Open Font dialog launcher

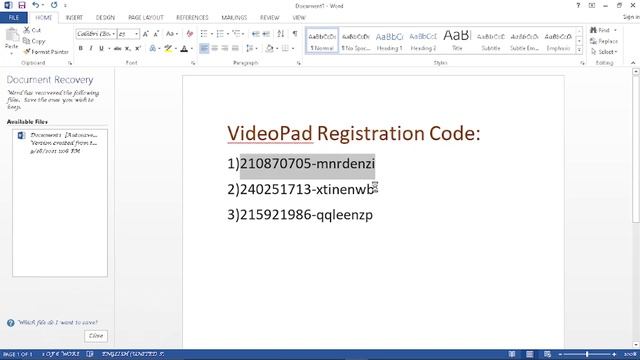tap(193, 63)
